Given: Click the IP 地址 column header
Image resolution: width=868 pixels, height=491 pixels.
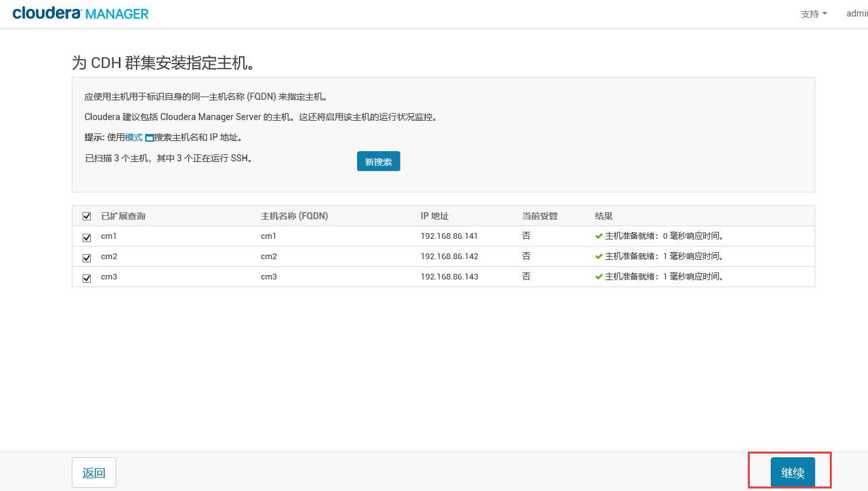Looking at the screenshot, I should pos(435,216).
